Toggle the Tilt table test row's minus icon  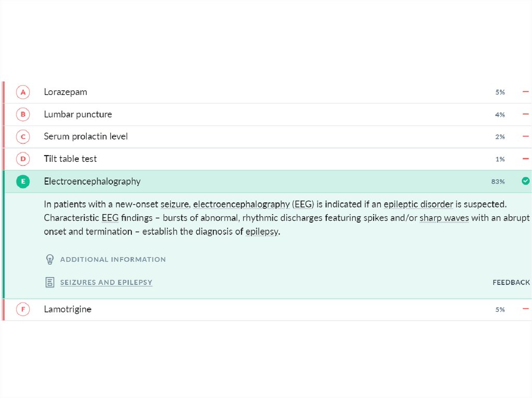[x=525, y=159]
